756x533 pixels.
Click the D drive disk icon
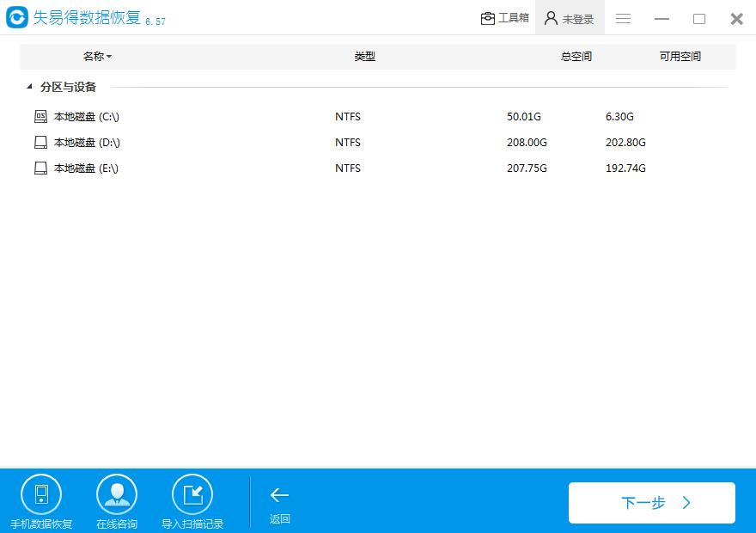click(x=40, y=142)
